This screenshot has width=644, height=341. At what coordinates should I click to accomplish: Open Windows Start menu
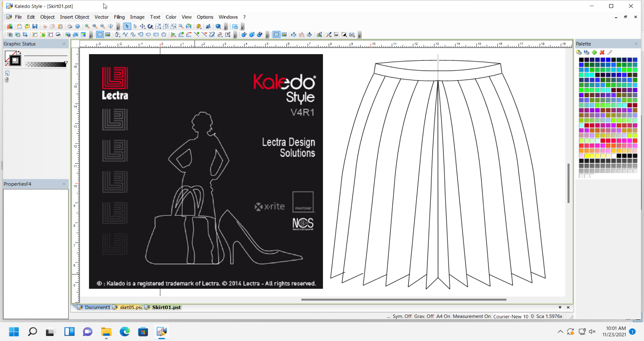[x=14, y=331]
